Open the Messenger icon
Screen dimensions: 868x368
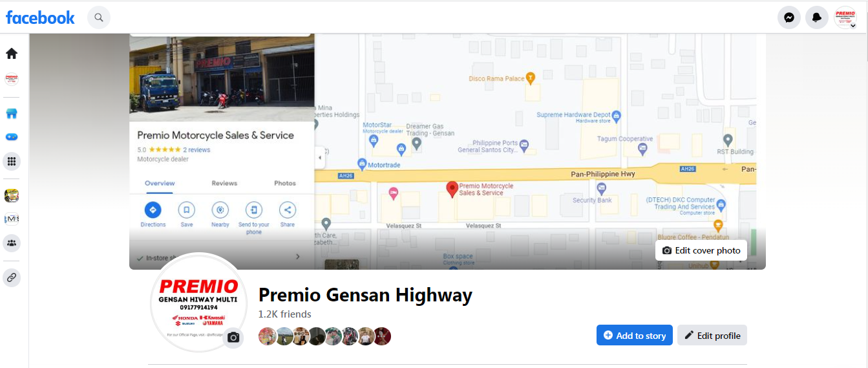pyautogui.click(x=789, y=17)
